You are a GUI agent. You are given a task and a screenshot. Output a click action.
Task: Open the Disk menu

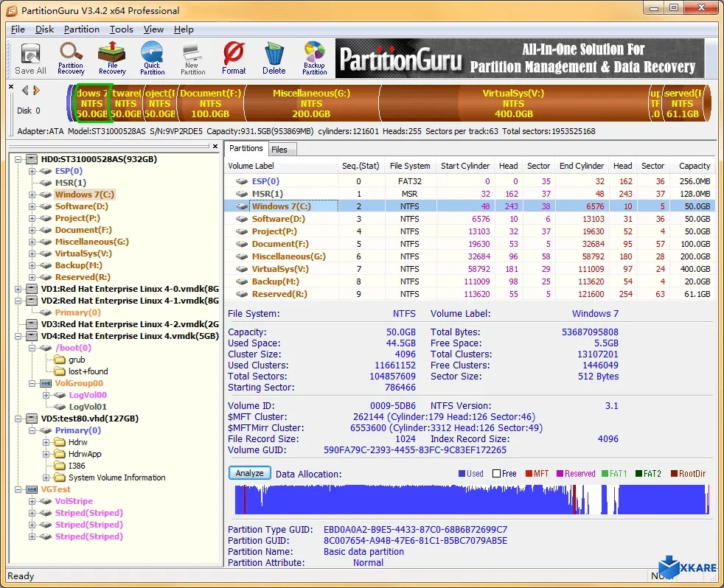[x=44, y=29]
